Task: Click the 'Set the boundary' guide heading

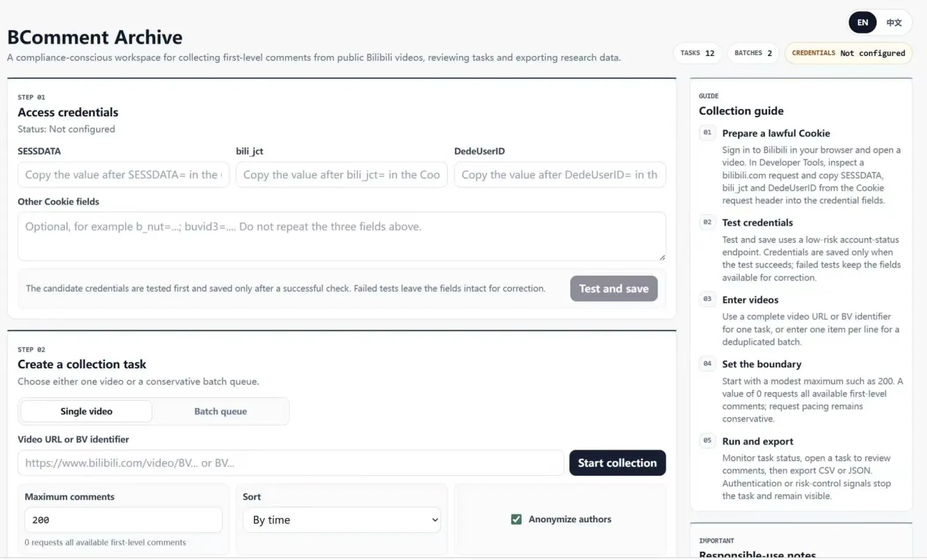Action: pos(761,364)
